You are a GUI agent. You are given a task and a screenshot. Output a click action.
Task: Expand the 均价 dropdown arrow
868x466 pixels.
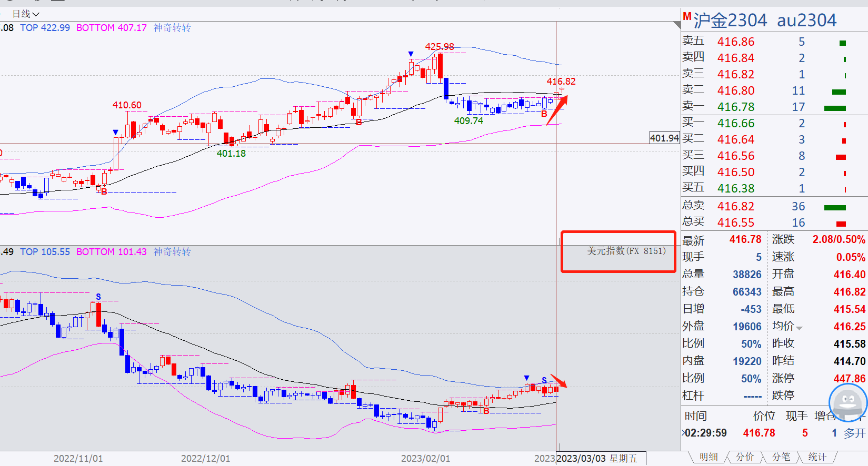click(x=800, y=328)
